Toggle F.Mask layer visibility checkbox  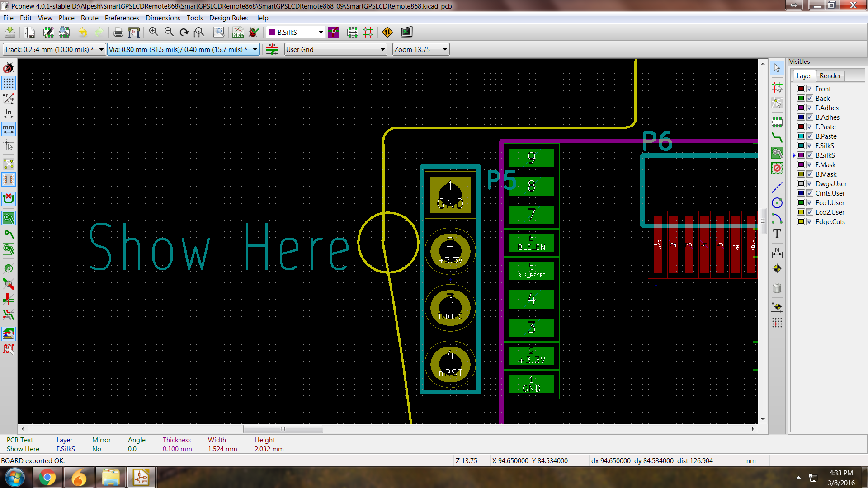pos(810,165)
